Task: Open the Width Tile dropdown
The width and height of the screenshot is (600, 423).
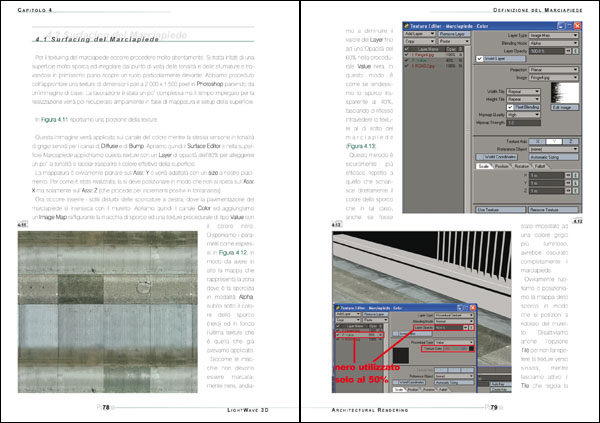Action: (x=523, y=91)
